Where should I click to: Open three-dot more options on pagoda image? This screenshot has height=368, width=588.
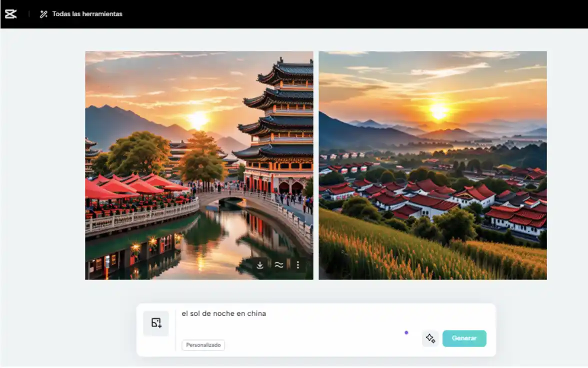(x=298, y=265)
